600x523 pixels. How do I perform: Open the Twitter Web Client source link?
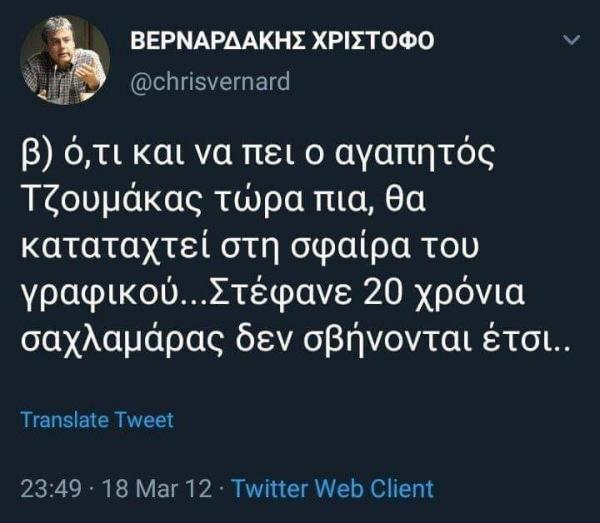[333, 489]
